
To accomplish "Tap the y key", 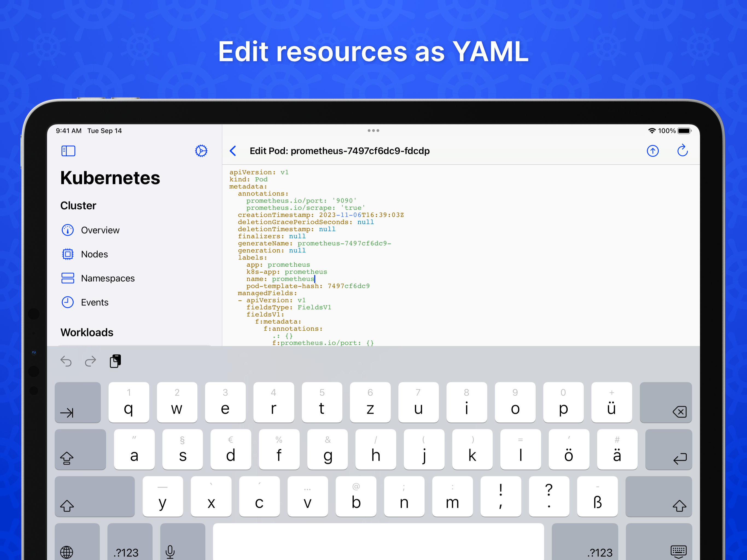I will tap(163, 497).
